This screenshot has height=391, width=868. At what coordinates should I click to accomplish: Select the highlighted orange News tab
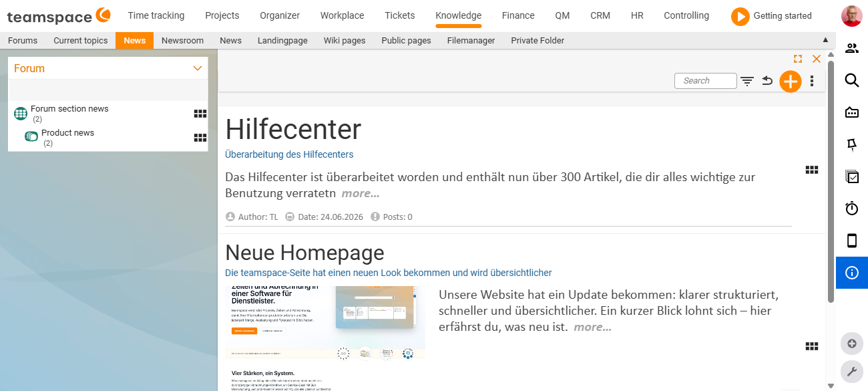point(134,40)
